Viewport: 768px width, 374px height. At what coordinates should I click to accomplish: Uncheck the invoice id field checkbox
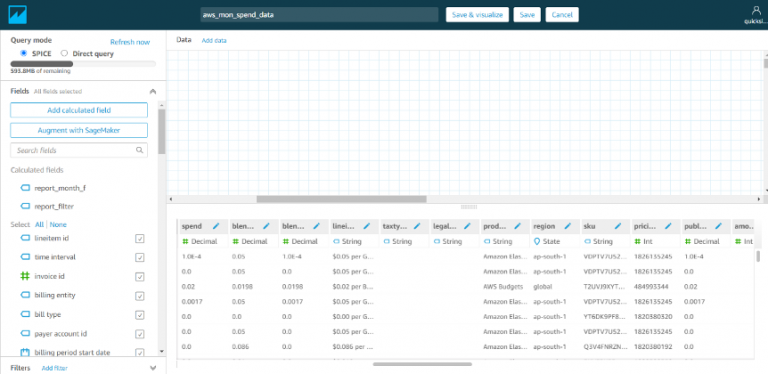[x=140, y=277]
